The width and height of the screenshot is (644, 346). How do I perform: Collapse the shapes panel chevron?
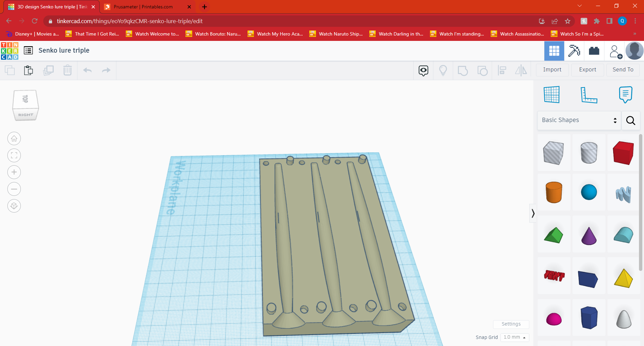click(x=533, y=213)
